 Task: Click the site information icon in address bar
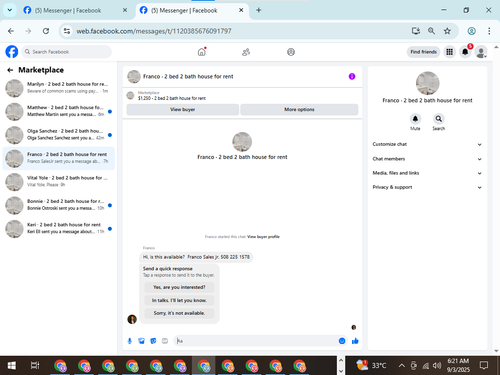[67, 31]
